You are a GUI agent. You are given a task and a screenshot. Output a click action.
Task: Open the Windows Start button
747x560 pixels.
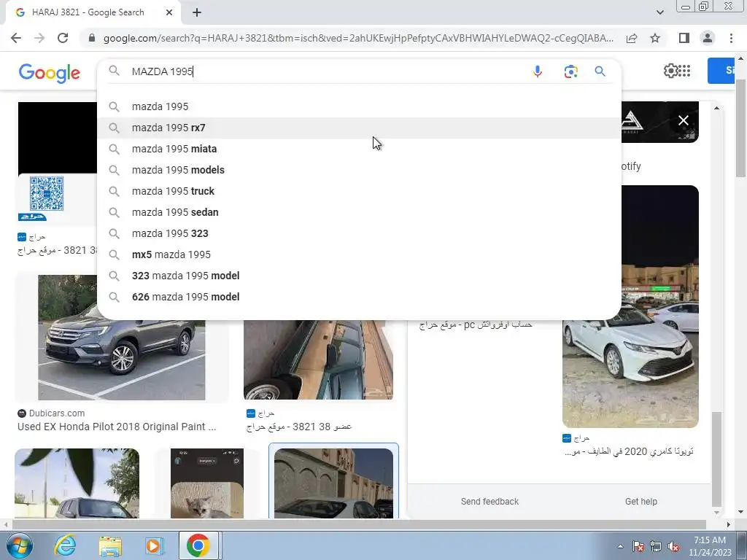click(20, 545)
